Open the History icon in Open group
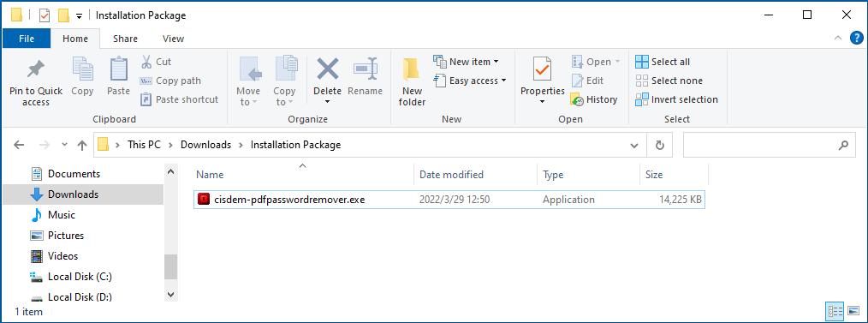Image resolution: width=868 pixels, height=323 pixels. point(577,99)
